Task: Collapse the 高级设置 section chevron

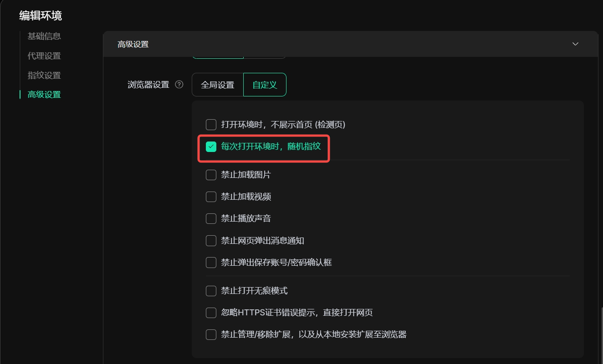Action: click(x=575, y=44)
